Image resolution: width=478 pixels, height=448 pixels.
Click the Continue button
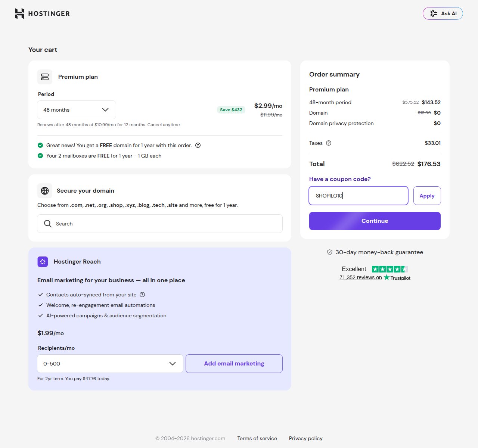click(375, 221)
